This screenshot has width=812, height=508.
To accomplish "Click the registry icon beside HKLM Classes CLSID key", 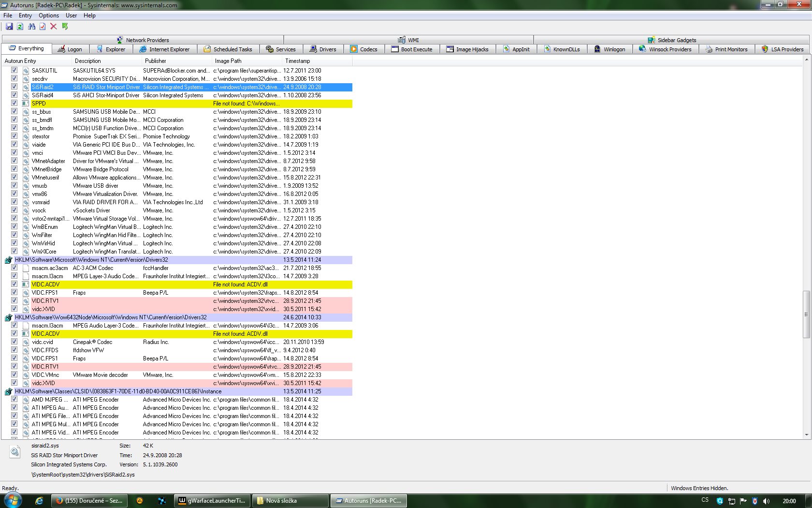I will point(8,392).
